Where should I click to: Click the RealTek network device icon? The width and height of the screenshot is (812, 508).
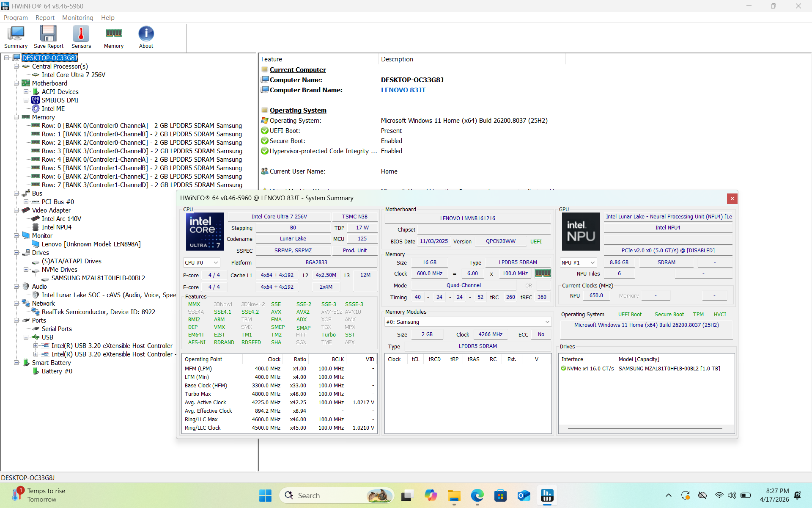[36, 312]
